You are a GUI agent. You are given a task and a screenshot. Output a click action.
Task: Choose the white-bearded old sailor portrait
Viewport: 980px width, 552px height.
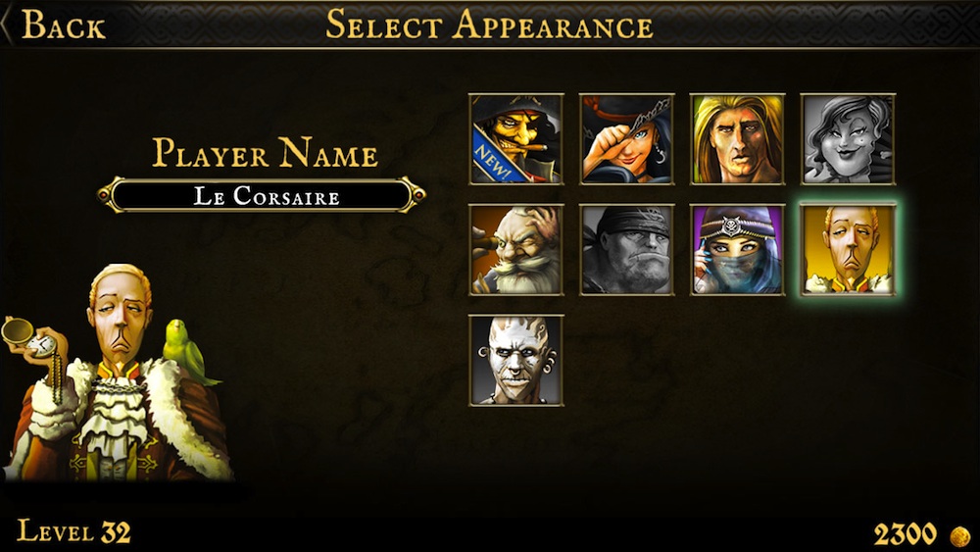[516, 249]
